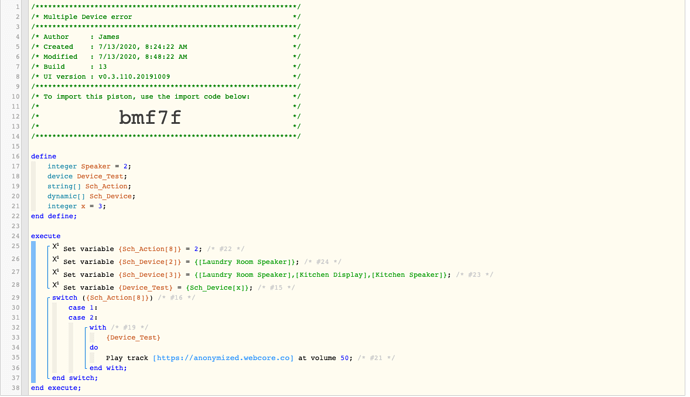Select the import code bmf7f
690x397 pixels.
coord(150,117)
